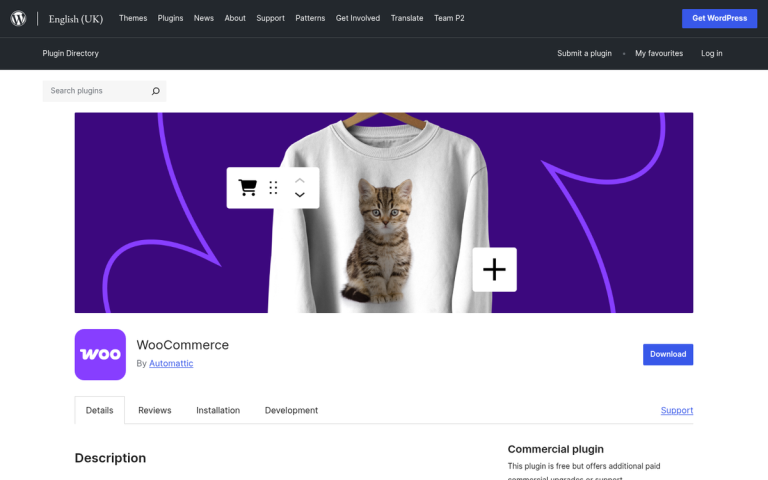This screenshot has width=768, height=480.
Task: Select the Details tab
Action: click(99, 410)
